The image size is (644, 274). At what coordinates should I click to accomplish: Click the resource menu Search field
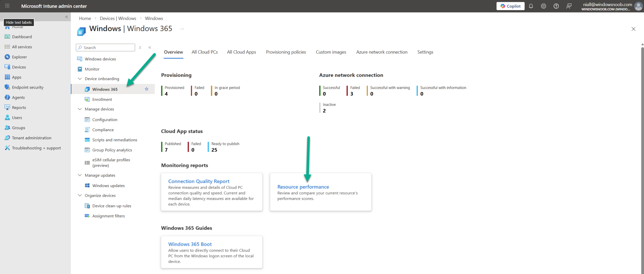[106, 47]
